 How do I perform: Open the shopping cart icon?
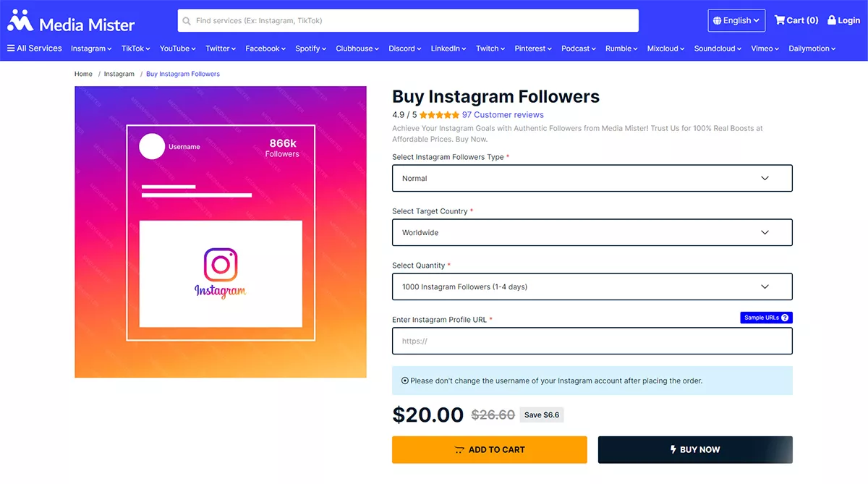pyautogui.click(x=779, y=20)
